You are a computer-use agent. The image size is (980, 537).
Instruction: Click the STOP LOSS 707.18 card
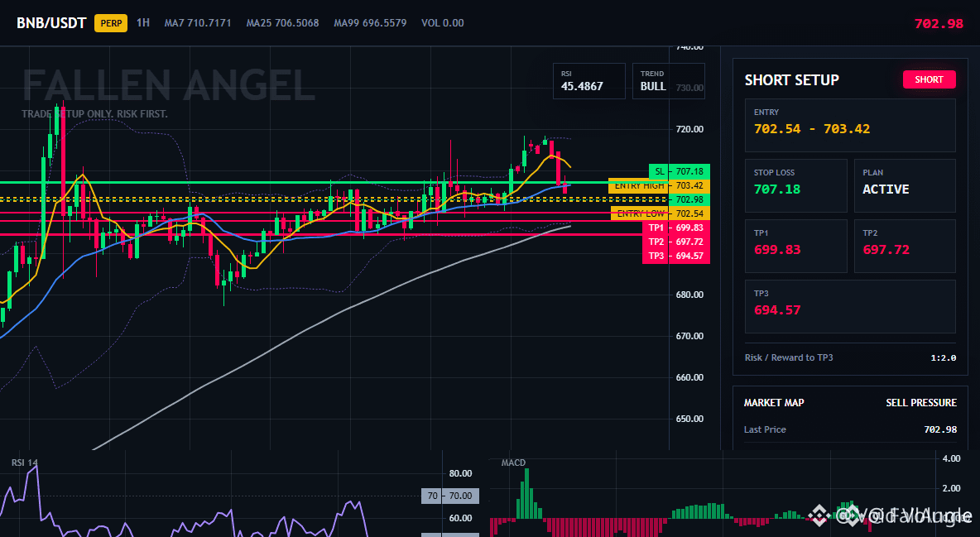click(795, 185)
